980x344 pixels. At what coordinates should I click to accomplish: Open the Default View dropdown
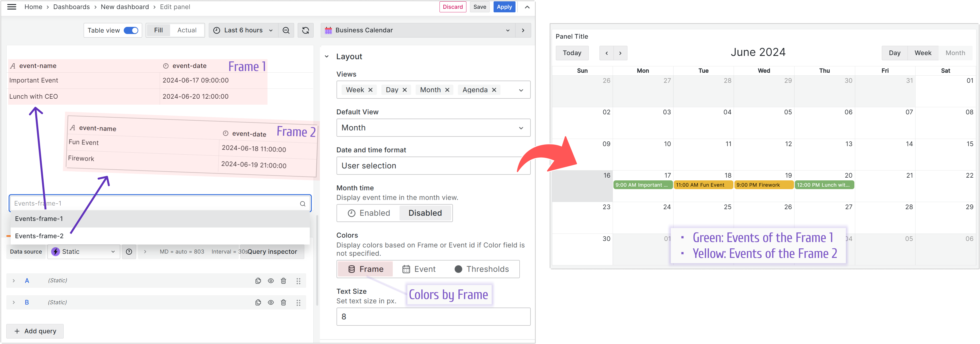(x=431, y=128)
